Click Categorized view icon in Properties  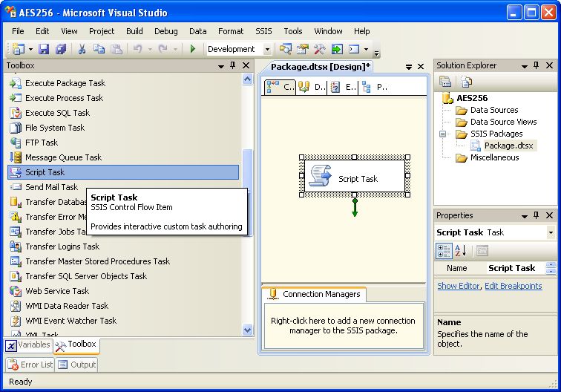pos(444,251)
